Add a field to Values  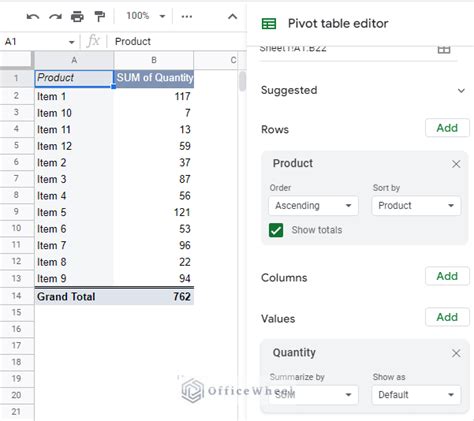[447, 317]
